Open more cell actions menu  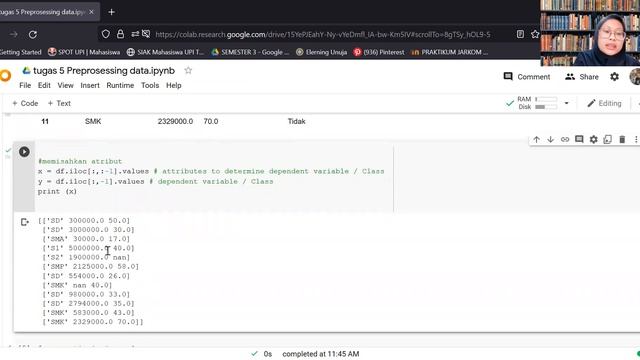(636, 140)
